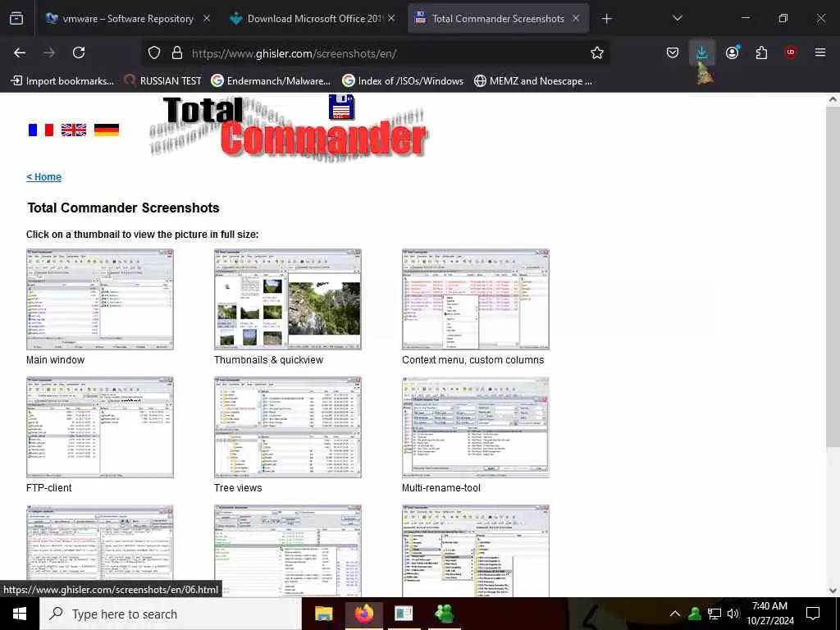Image resolution: width=840 pixels, height=630 pixels.
Task: Switch site language to English flag
Action: point(74,130)
